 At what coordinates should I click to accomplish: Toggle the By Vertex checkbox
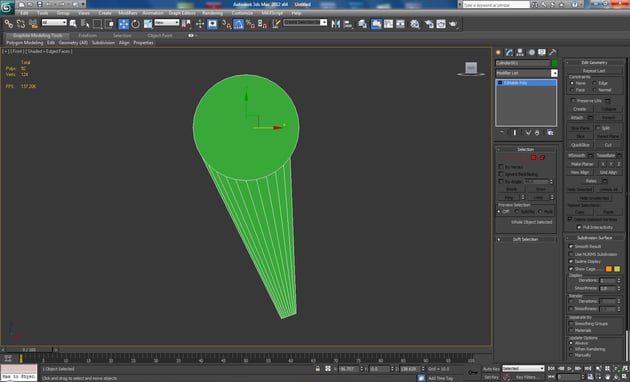[501, 166]
